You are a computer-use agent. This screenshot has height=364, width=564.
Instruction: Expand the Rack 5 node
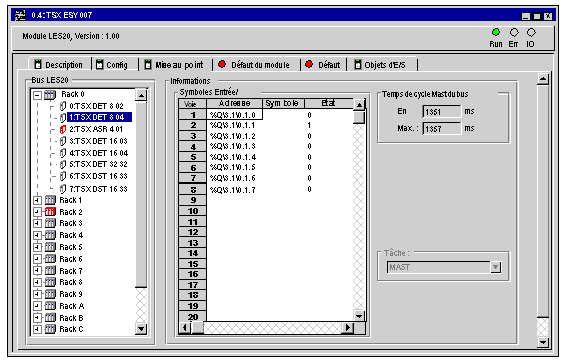click(37, 247)
